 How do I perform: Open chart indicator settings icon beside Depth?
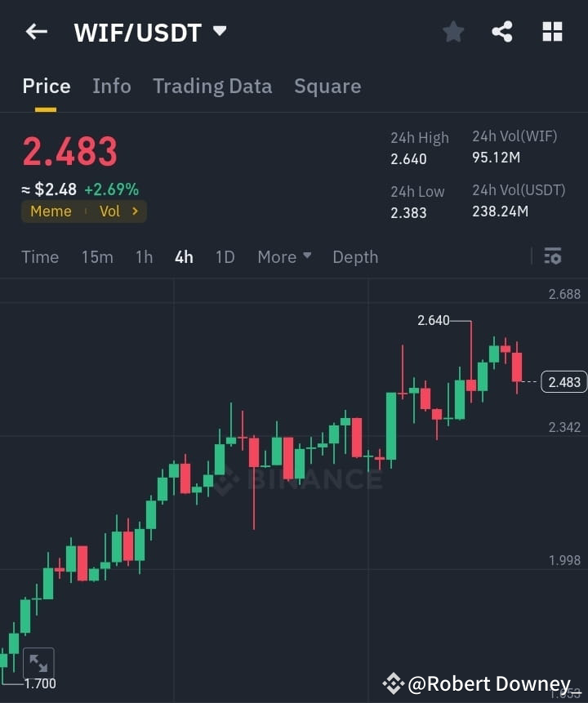(x=553, y=256)
